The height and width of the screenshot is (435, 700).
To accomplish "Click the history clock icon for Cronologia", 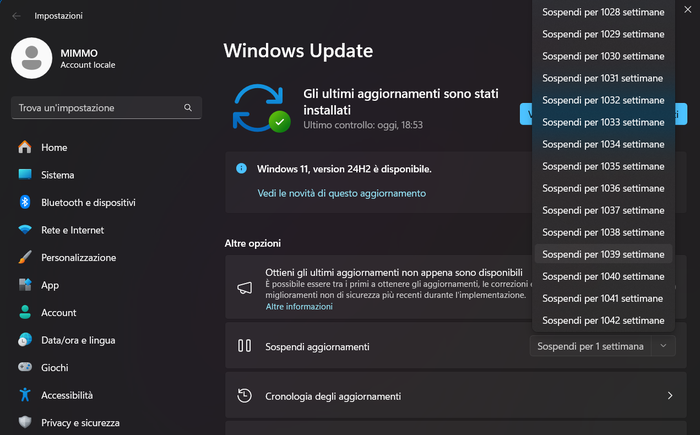I will (x=245, y=396).
